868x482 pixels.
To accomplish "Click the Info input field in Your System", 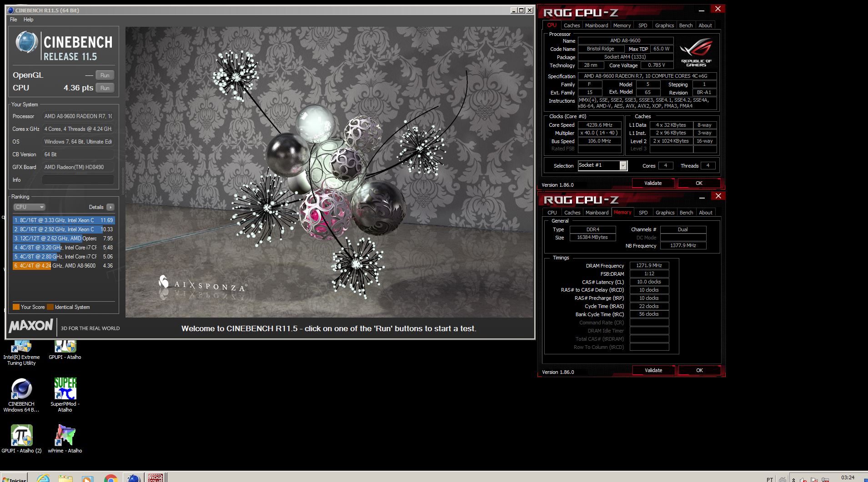I will 78,180.
